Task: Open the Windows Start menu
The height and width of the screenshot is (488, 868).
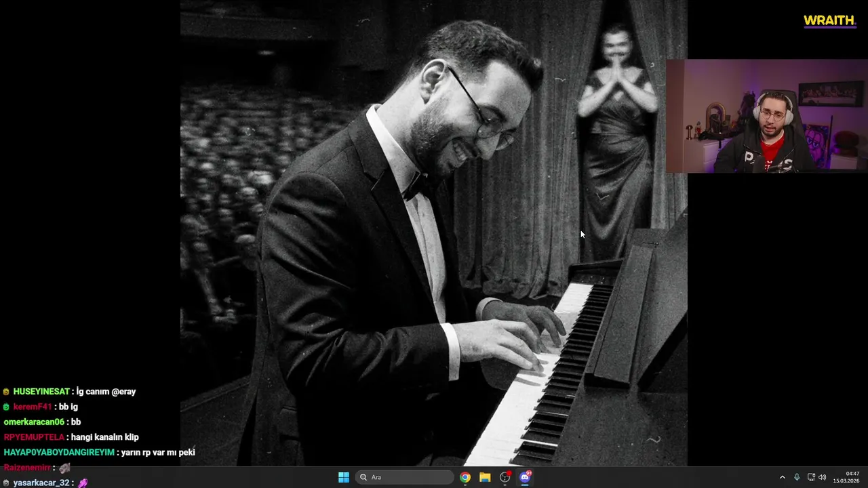Action: coord(344,477)
